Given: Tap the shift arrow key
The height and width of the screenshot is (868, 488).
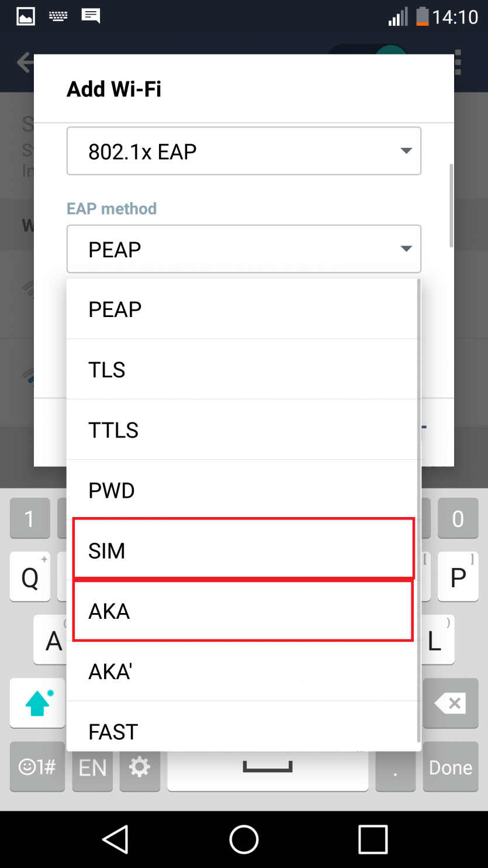Looking at the screenshot, I should click(x=37, y=703).
